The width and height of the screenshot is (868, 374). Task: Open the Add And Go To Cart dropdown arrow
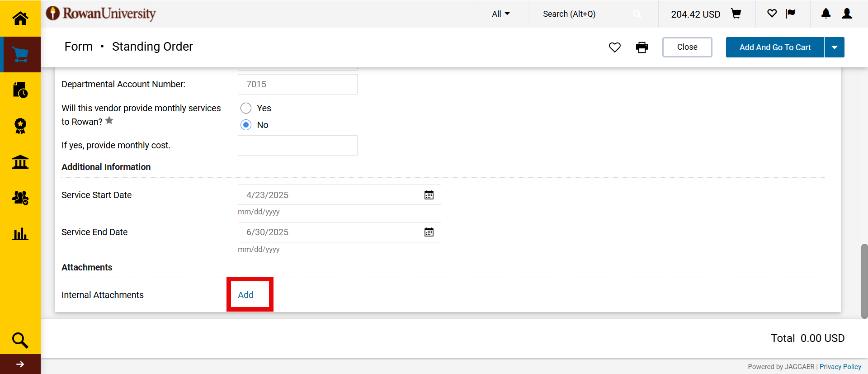pos(834,47)
